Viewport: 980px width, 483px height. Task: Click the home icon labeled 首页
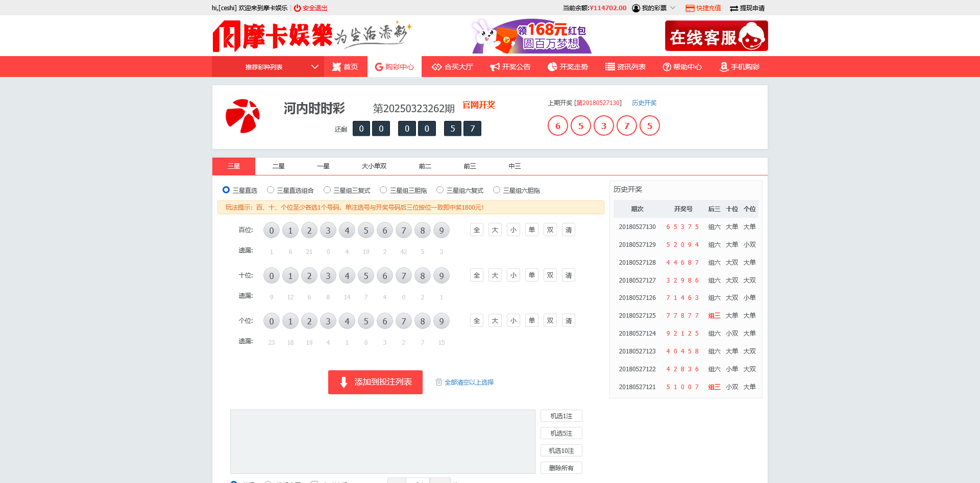coord(336,67)
